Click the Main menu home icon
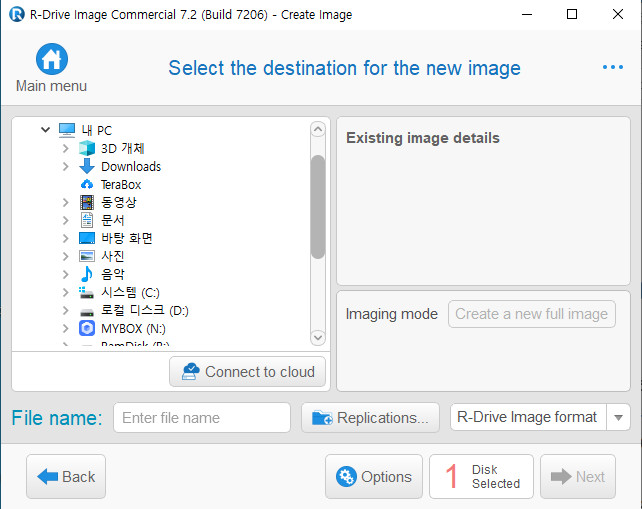Image resolution: width=642 pixels, height=509 pixels. pyautogui.click(x=52, y=59)
